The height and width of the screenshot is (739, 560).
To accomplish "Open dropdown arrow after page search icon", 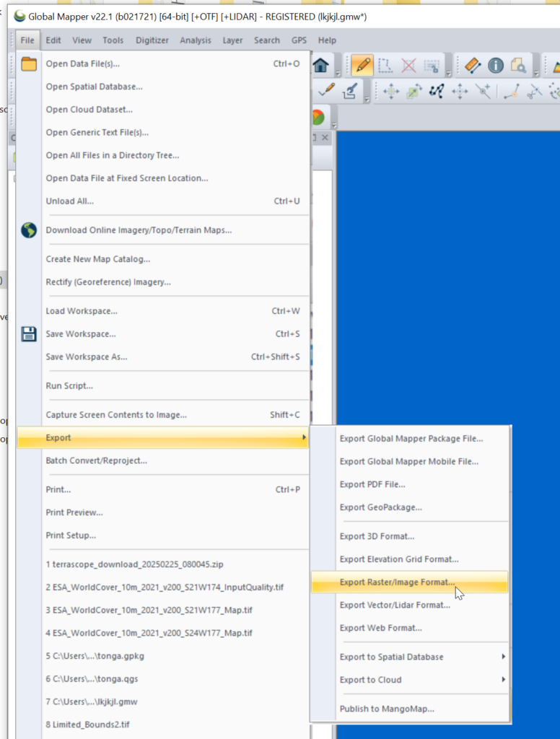I will point(536,74).
